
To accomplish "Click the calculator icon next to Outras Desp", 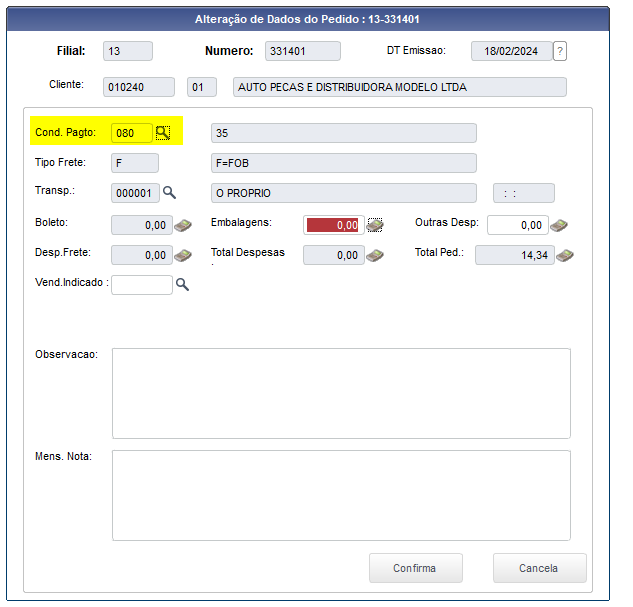I will 559,225.
